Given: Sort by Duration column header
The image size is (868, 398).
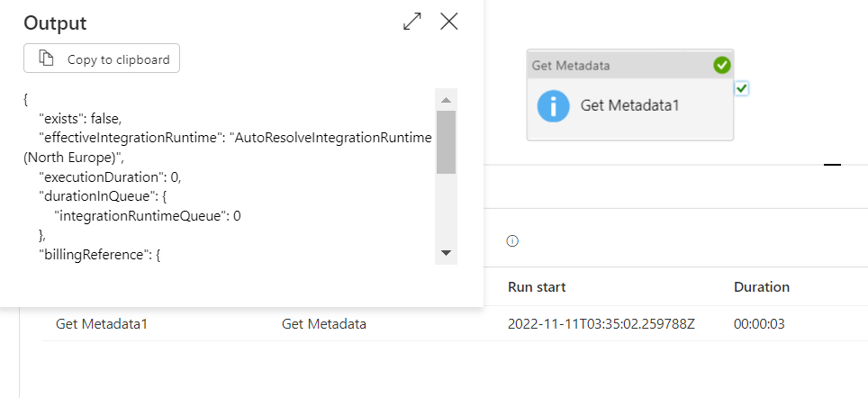Looking at the screenshot, I should 761,286.
